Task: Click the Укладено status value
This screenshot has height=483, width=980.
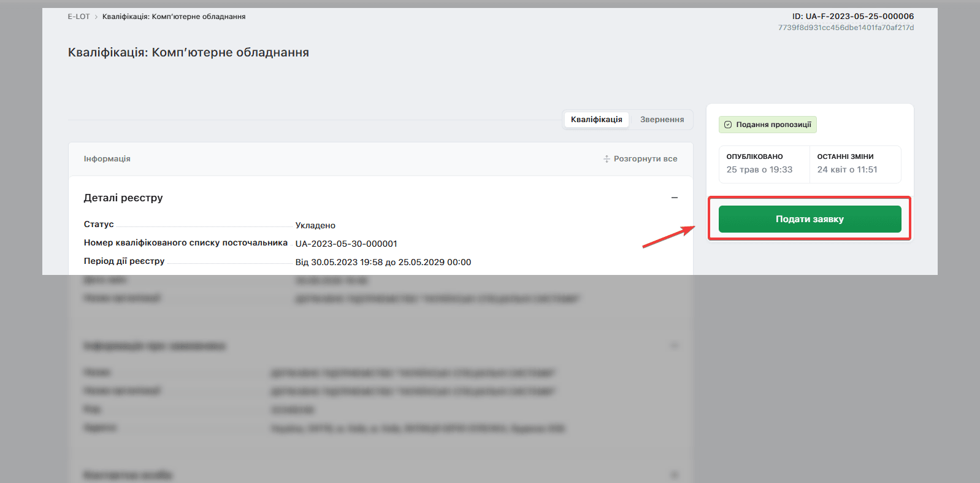Action: (315, 225)
